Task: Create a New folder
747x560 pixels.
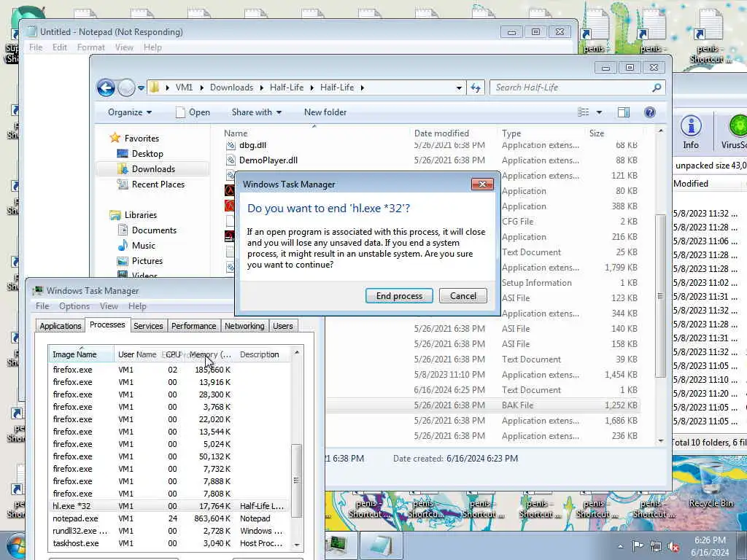Action: pyautogui.click(x=325, y=112)
